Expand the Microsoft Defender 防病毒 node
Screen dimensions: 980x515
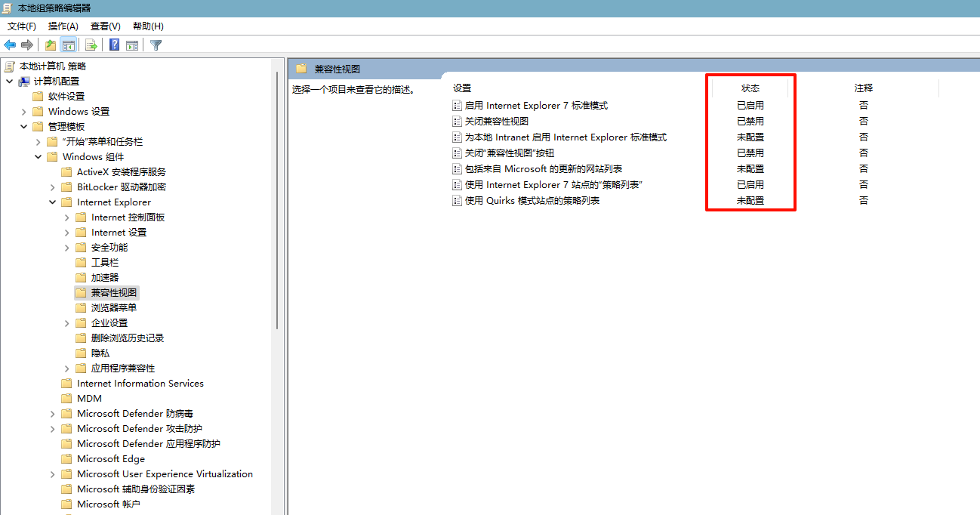pos(52,413)
